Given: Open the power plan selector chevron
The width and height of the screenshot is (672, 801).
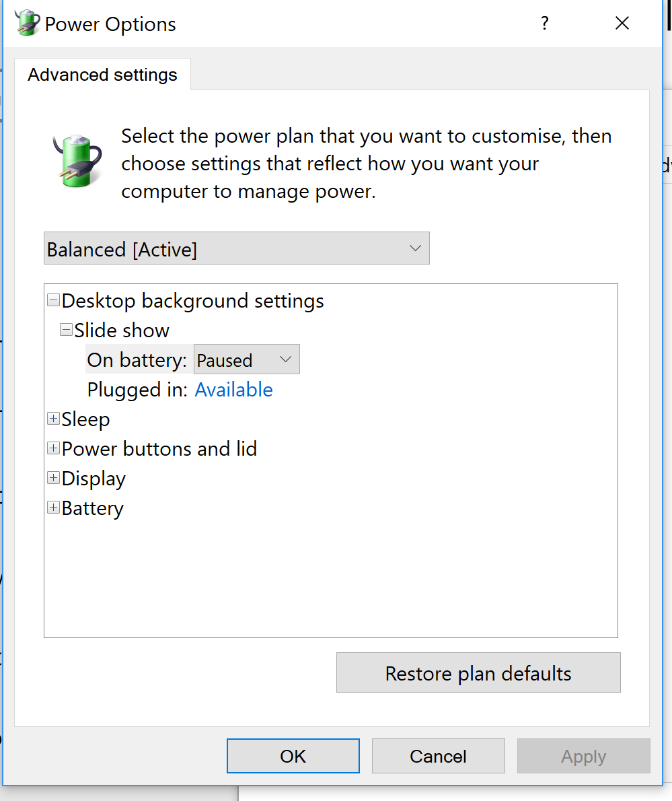Looking at the screenshot, I should [x=414, y=248].
